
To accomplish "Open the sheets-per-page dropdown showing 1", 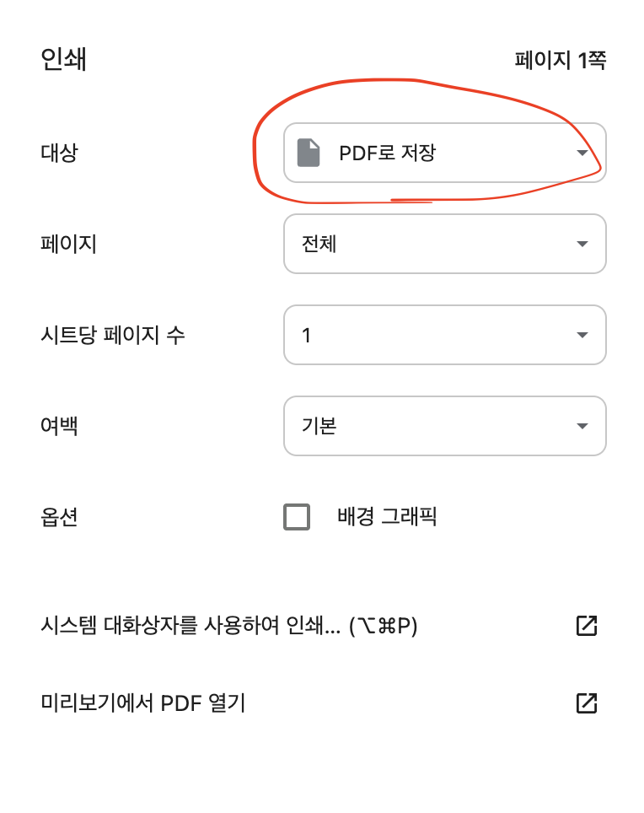I will point(445,335).
